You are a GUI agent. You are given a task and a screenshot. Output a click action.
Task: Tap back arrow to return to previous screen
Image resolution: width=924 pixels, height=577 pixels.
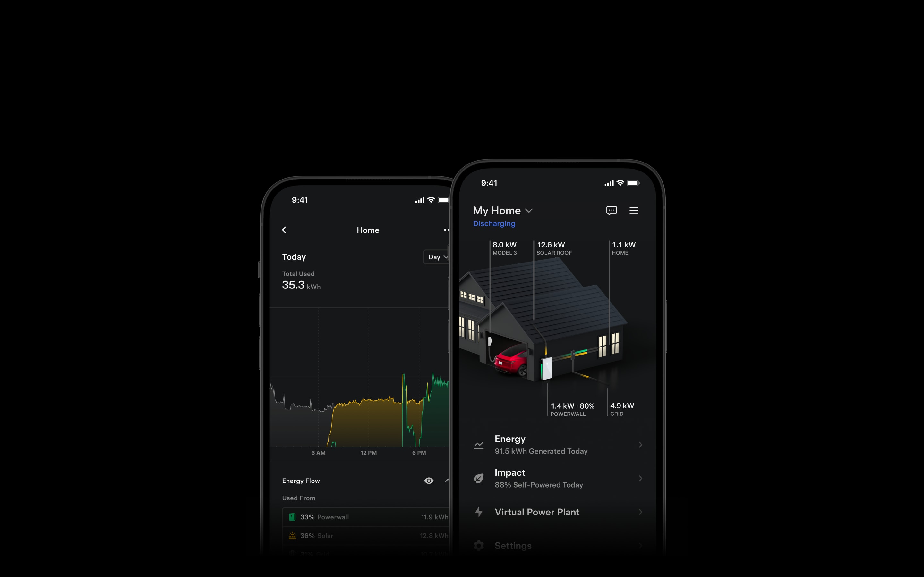(x=284, y=230)
